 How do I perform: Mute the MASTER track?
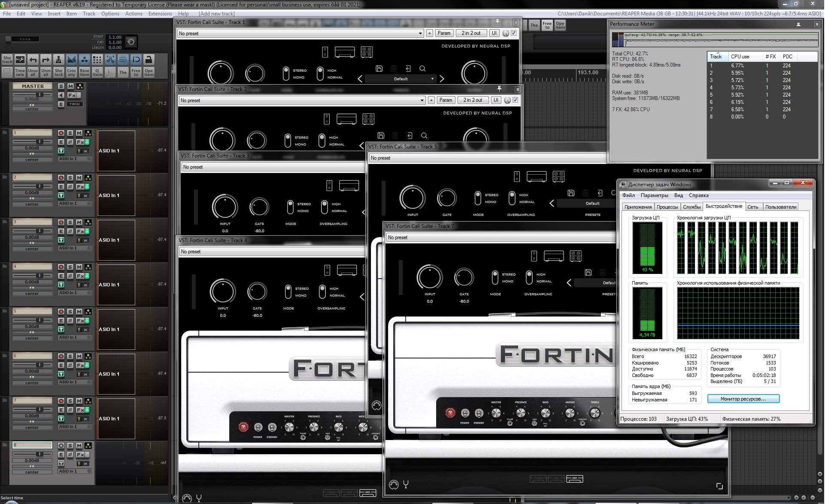click(70, 86)
